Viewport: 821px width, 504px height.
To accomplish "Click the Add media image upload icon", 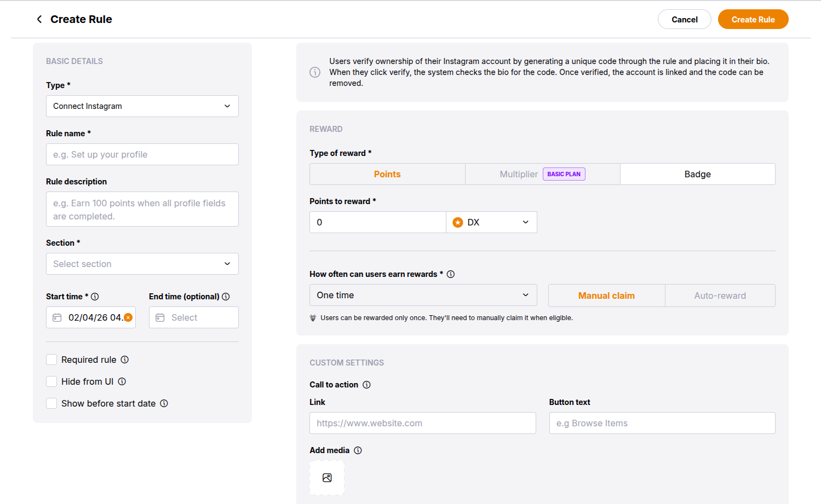I will pos(327,478).
